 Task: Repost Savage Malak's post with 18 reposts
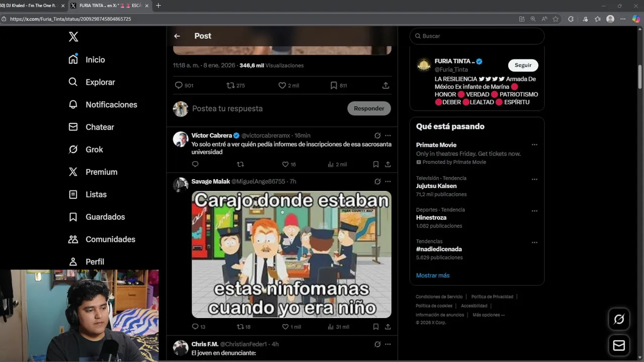click(x=244, y=327)
